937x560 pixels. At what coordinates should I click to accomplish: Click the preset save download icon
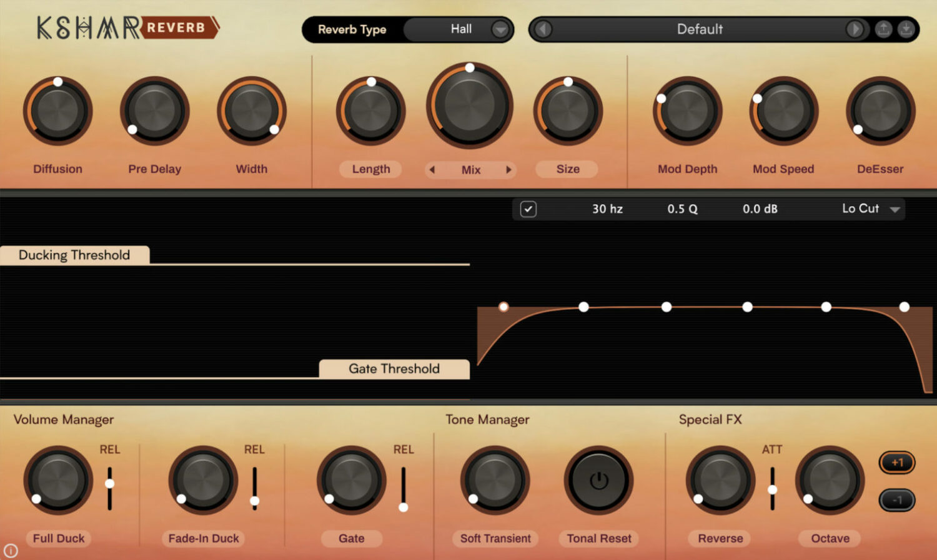point(906,29)
